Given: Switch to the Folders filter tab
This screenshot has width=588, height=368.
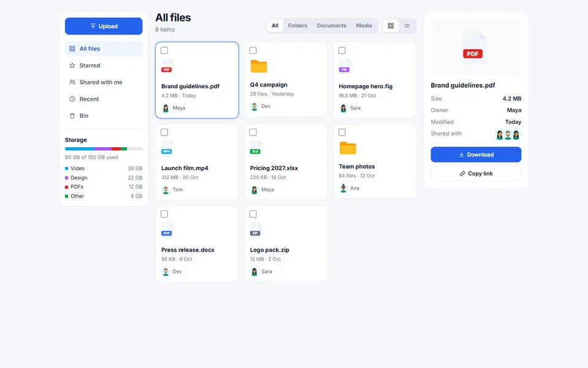Looking at the screenshot, I should (298, 26).
